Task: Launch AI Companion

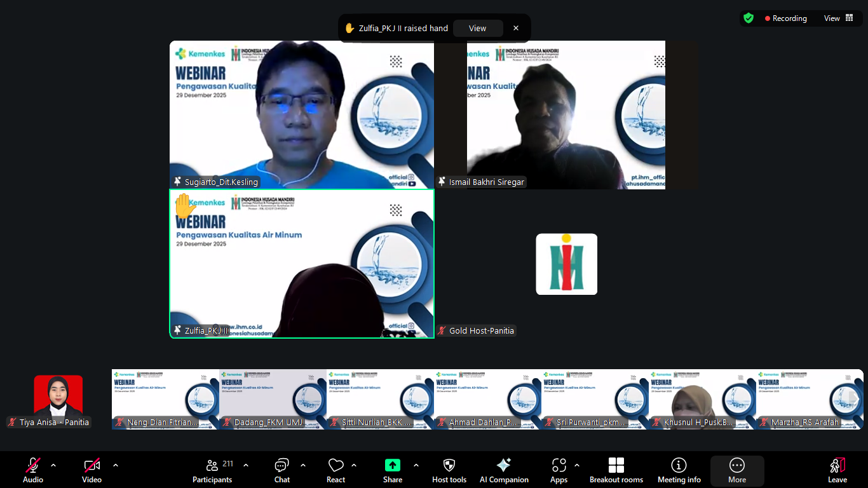Action: [504, 471]
